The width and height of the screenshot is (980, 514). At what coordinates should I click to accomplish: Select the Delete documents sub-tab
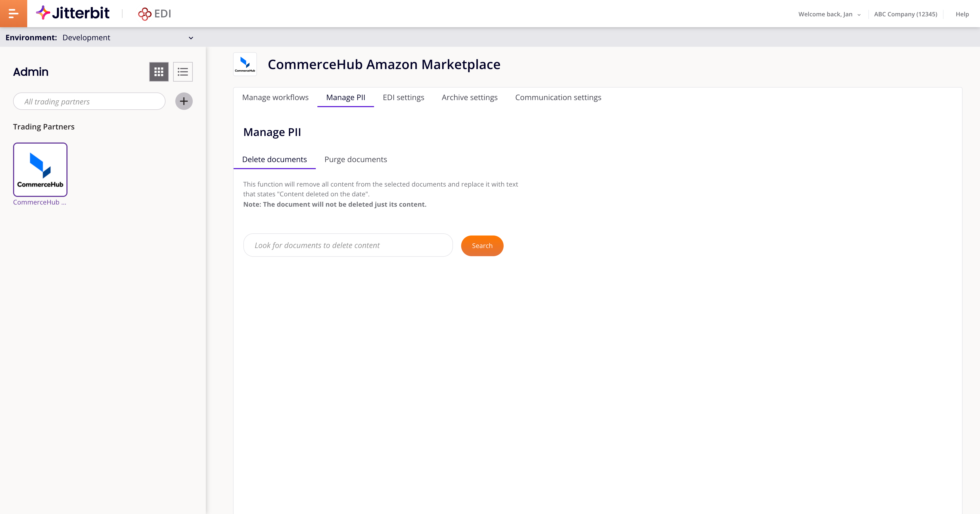[x=274, y=159]
